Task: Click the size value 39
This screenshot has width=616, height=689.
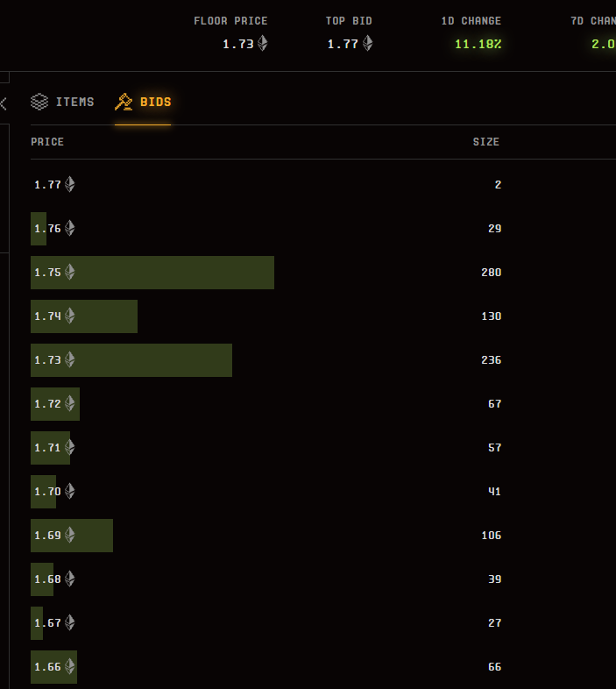Action: pyautogui.click(x=495, y=579)
